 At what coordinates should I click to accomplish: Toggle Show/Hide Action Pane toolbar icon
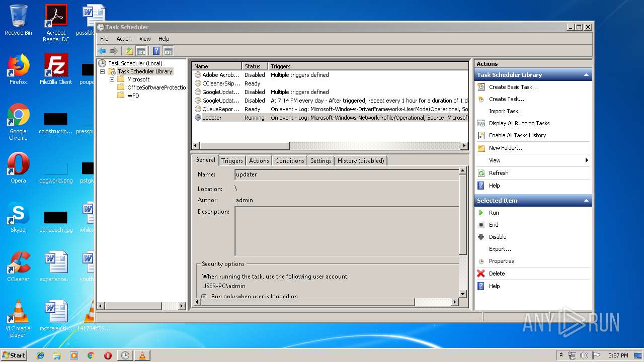click(169, 51)
